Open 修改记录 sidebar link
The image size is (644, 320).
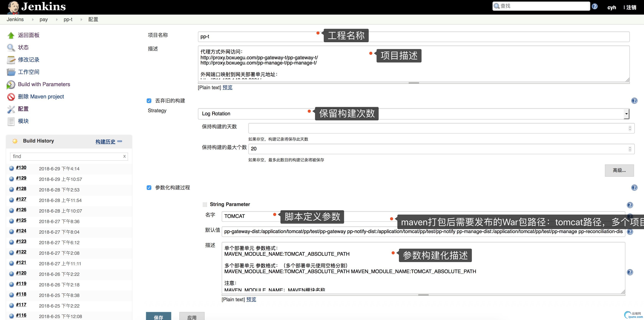(x=29, y=60)
